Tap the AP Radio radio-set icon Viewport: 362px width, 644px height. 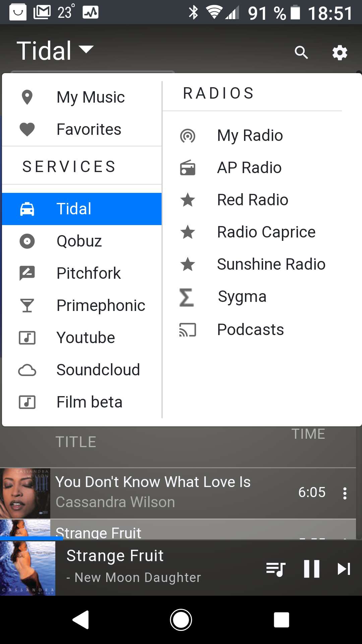188,168
